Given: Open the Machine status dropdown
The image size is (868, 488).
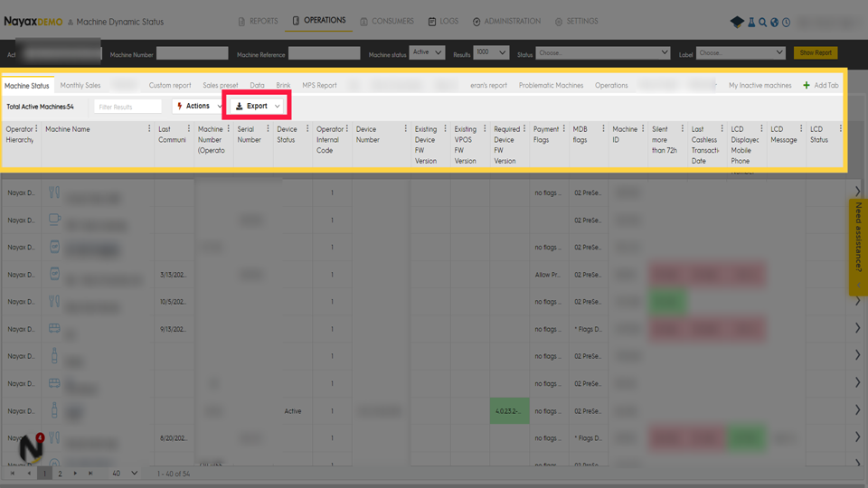Looking at the screenshot, I should point(427,53).
